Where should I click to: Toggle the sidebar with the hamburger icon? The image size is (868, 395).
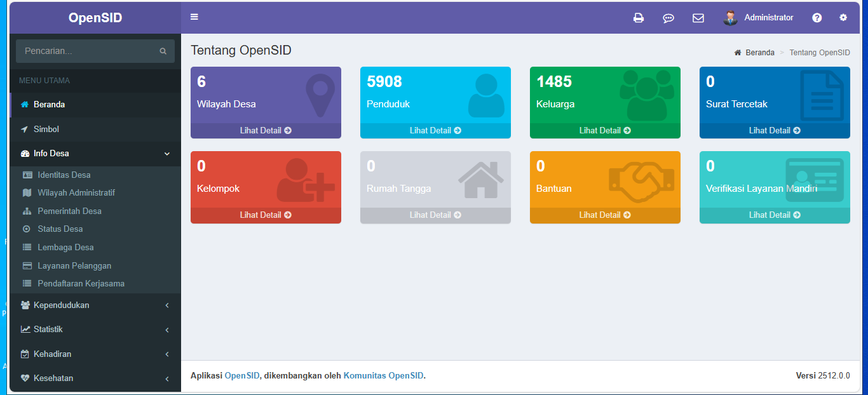pos(194,17)
